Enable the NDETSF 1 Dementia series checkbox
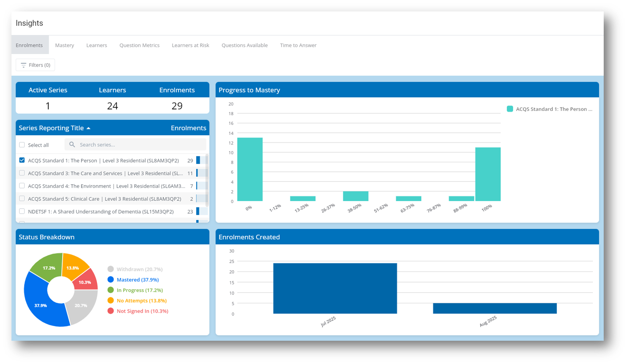 coord(22,212)
